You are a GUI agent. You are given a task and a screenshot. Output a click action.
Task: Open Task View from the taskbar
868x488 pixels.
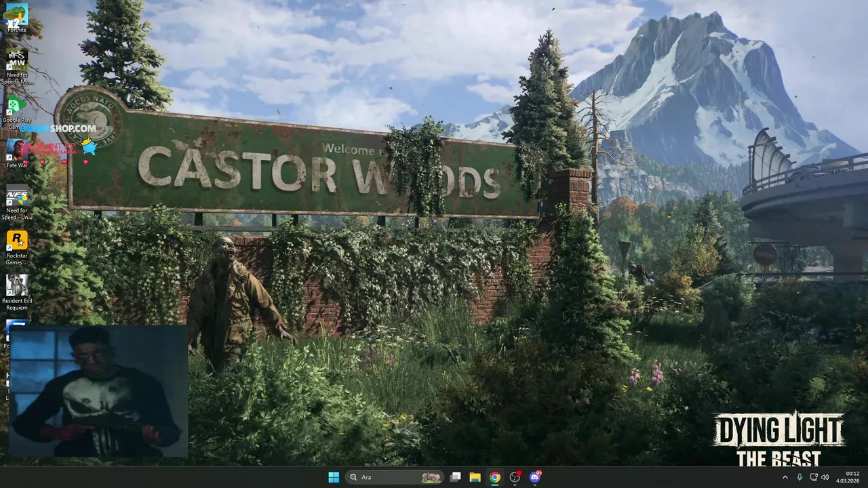(456, 477)
